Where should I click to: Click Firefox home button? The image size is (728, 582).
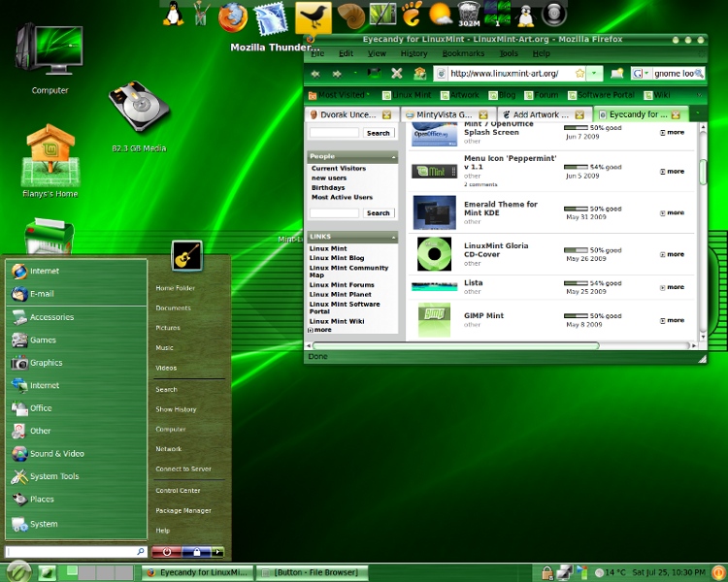419,74
